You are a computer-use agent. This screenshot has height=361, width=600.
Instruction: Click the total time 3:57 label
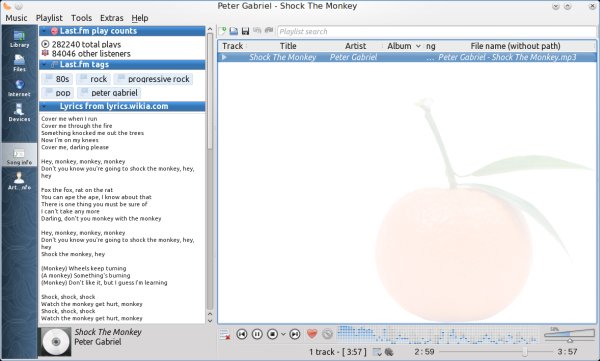pos(567,352)
